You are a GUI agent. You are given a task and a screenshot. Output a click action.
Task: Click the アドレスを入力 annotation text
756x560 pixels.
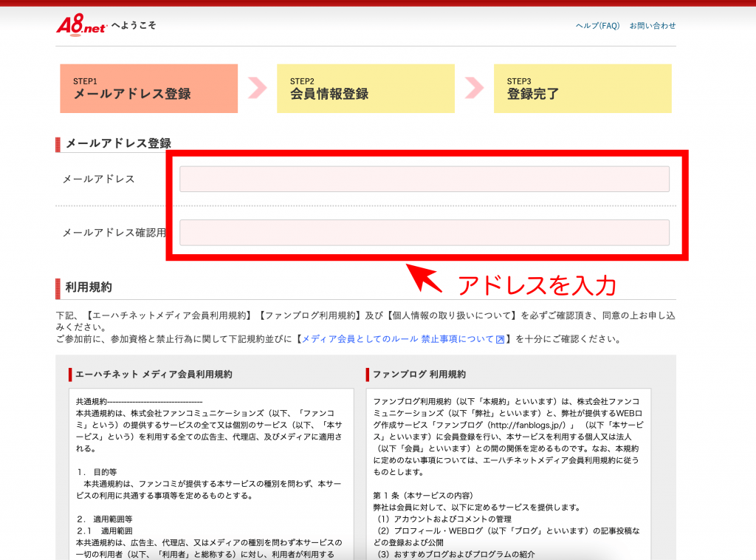pos(536,284)
